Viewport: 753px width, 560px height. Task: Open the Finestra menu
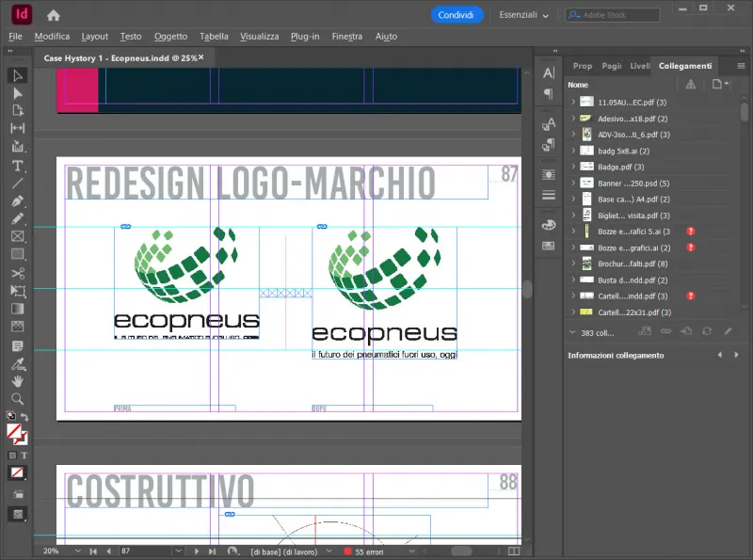pyautogui.click(x=346, y=37)
